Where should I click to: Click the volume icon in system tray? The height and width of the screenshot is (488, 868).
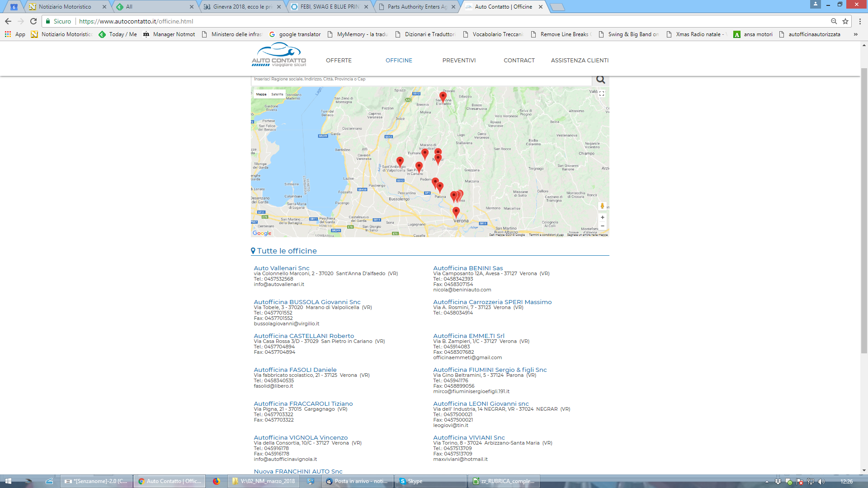[821, 482]
